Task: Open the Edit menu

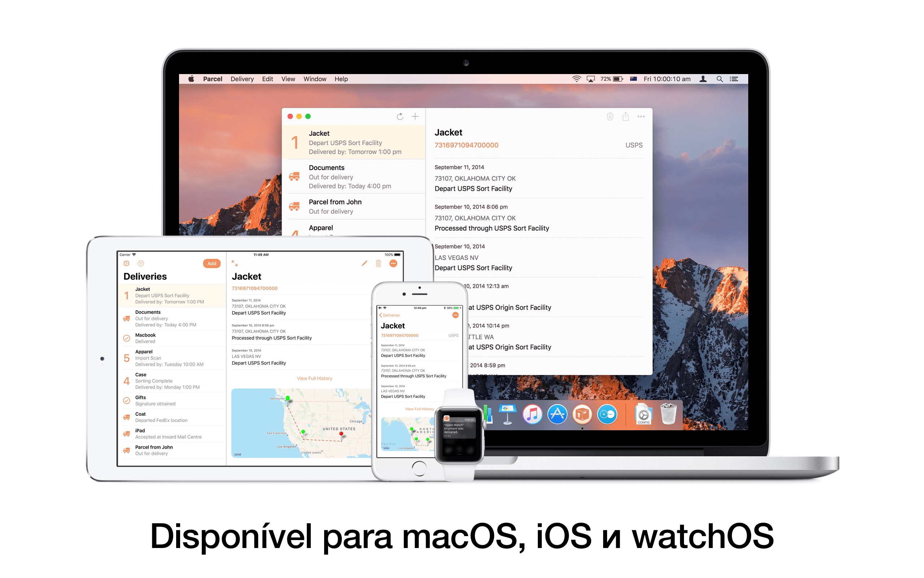Action: pyautogui.click(x=267, y=79)
